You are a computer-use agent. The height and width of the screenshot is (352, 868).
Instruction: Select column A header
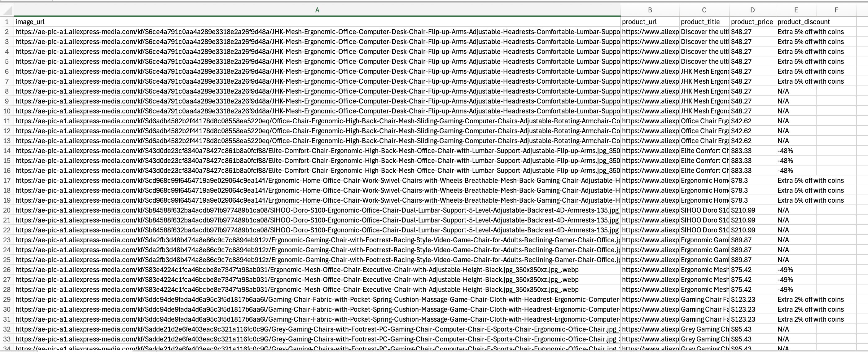tap(317, 10)
